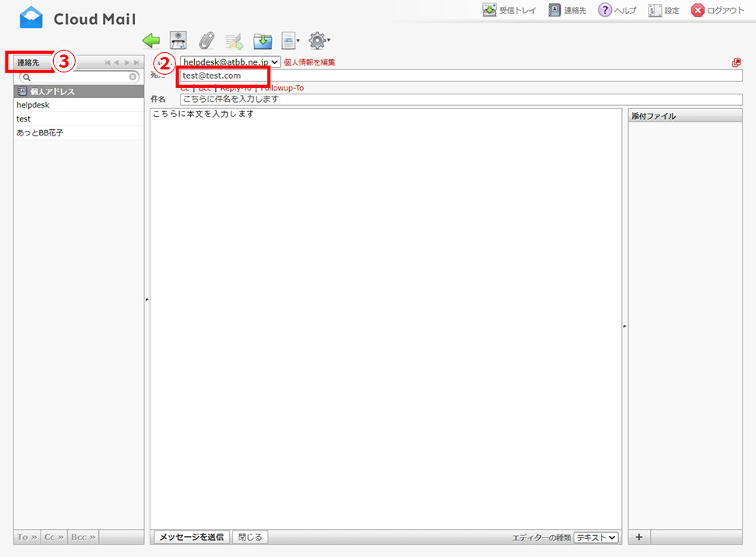Click ヘルプ help in top menu

coord(617,10)
